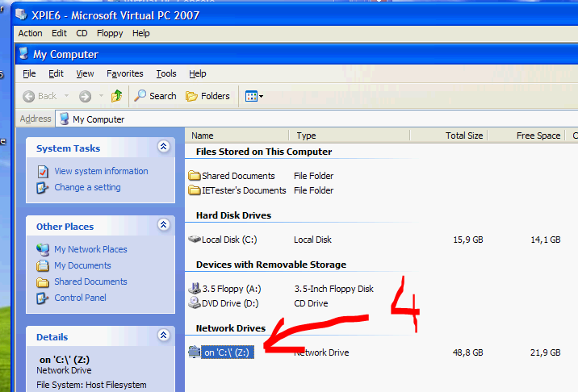Open My Computer Help menu
The width and height of the screenshot is (578, 392).
pyautogui.click(x=198, y=73)
